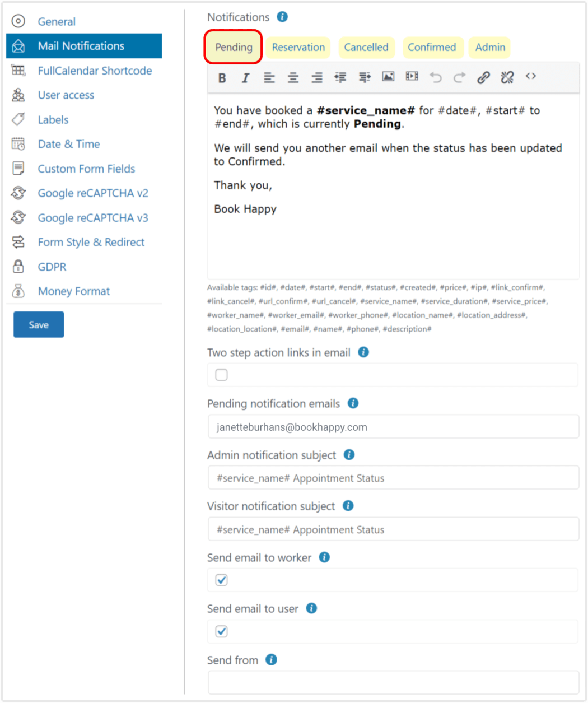Screen dimensions: 588x703
Task: Redo edit in editor toolbar
Action: (x=459, y=77)
